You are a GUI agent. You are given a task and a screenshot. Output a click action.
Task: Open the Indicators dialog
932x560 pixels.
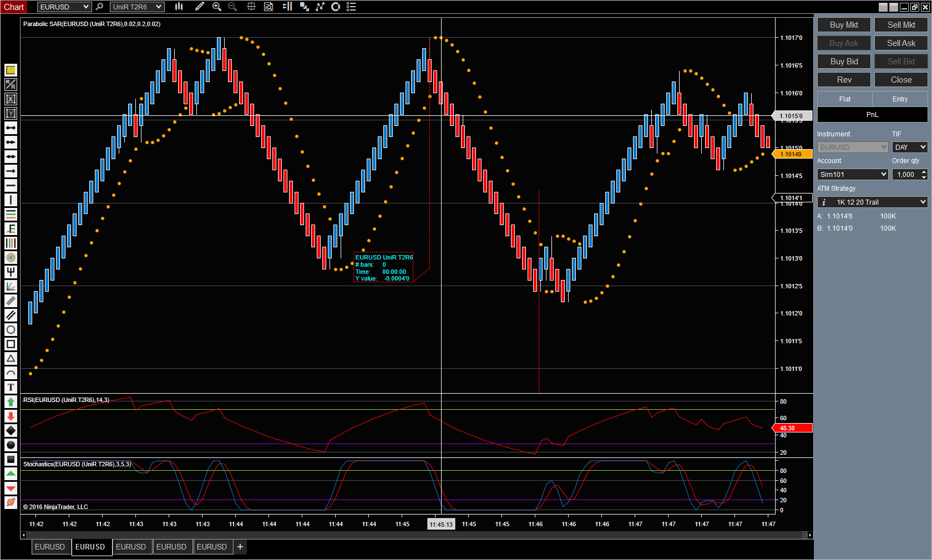click(320, 7)
